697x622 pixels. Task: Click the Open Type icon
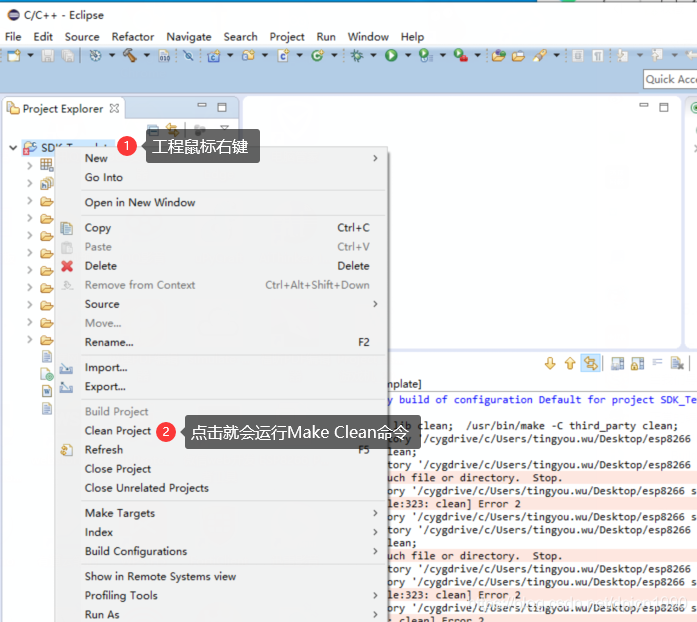tap(499, 56)
